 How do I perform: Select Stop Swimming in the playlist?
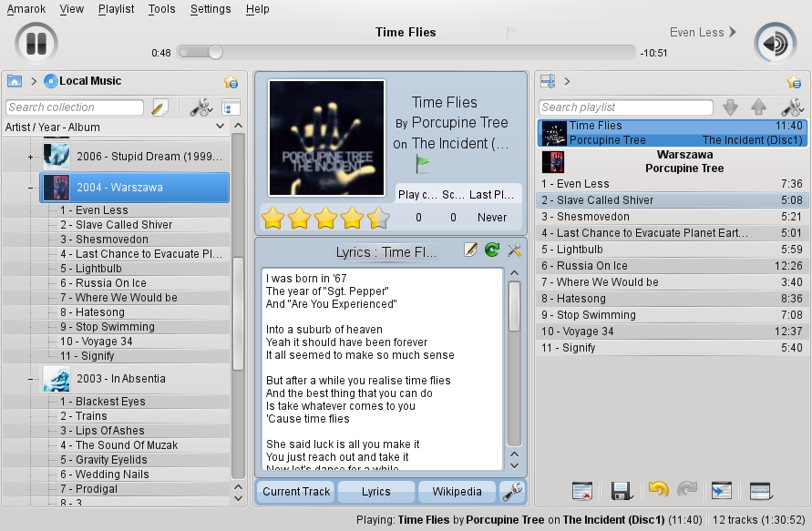coord(672,315)
